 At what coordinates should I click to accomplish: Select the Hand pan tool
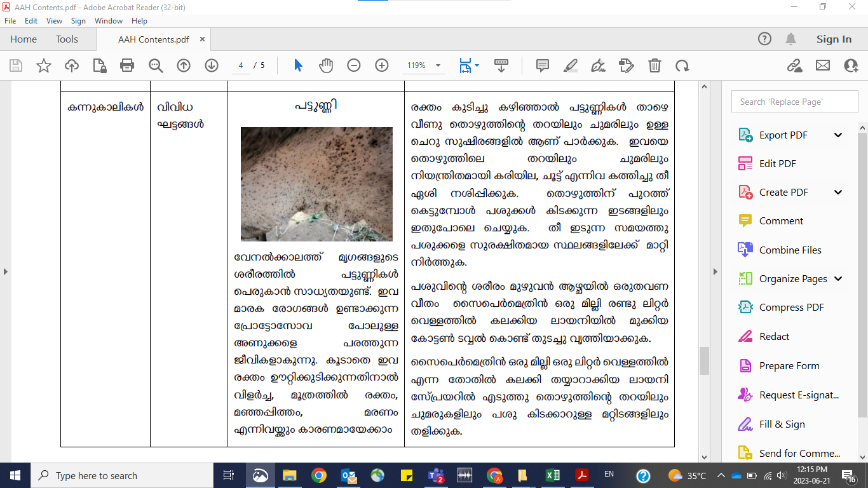[326, 65]
